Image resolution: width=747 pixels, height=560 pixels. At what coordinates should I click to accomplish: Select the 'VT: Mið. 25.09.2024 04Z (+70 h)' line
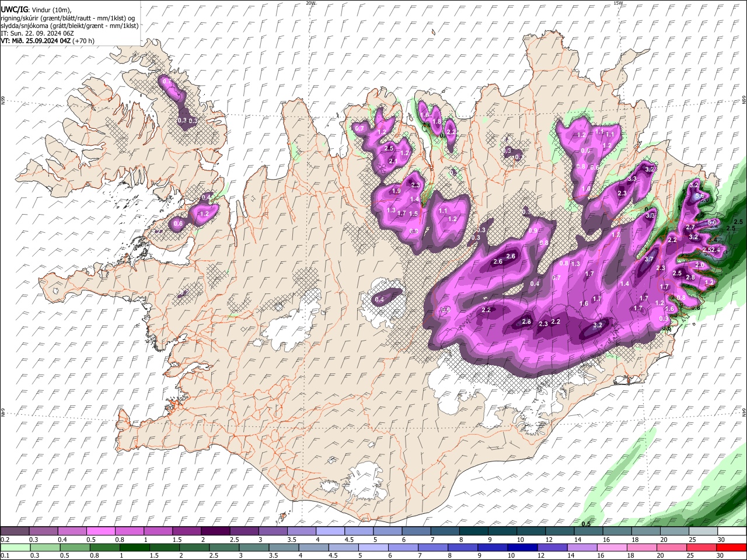click(47, 41)
